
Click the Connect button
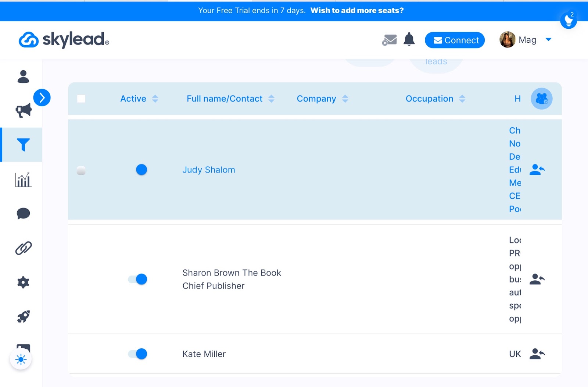[x=455, y=40]
